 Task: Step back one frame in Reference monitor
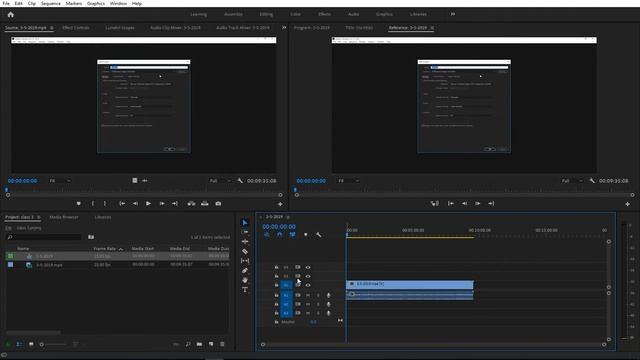click(x=464, y=203)
